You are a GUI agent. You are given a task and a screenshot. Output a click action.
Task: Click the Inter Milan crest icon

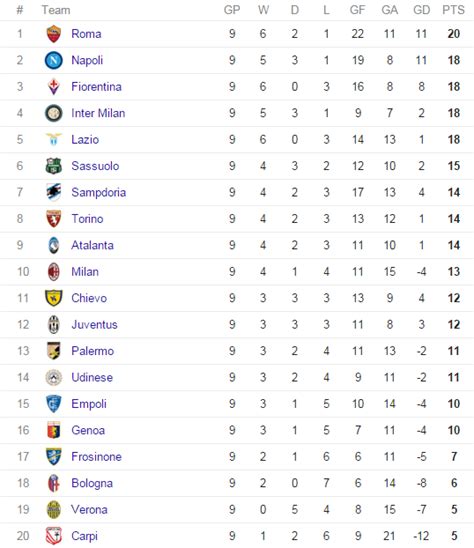pyautogui.click(x=53, y=113)
